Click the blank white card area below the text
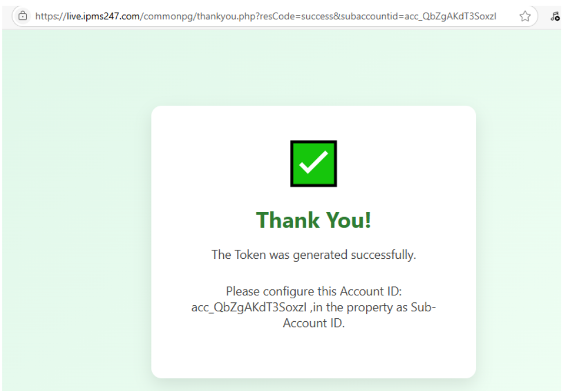Viewport: 563px width, 392px height. [x=314, y=353]
